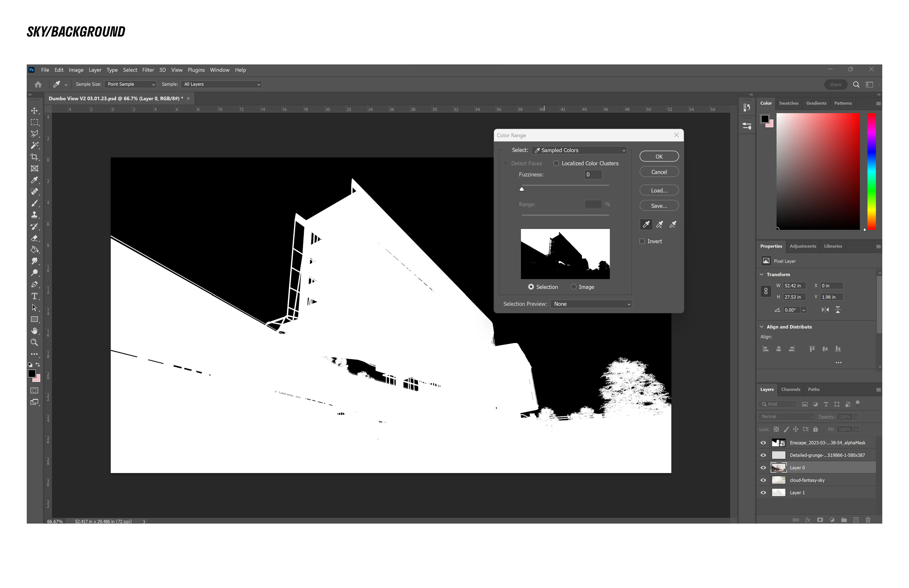Click the Fuzziness slider handle
The image size is (909, 588).
point(522,189)
